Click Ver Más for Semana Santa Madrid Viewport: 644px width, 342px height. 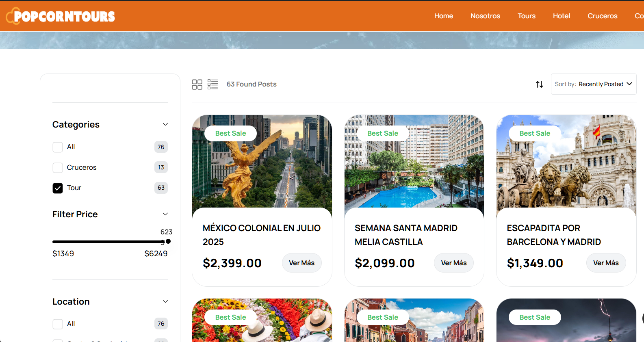coord(454,263)
